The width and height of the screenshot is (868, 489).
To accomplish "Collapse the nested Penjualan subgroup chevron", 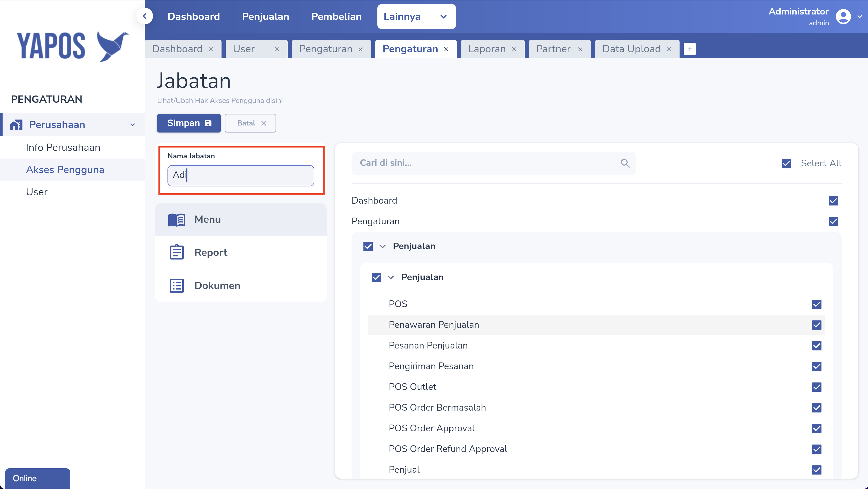I will [391, 278].
